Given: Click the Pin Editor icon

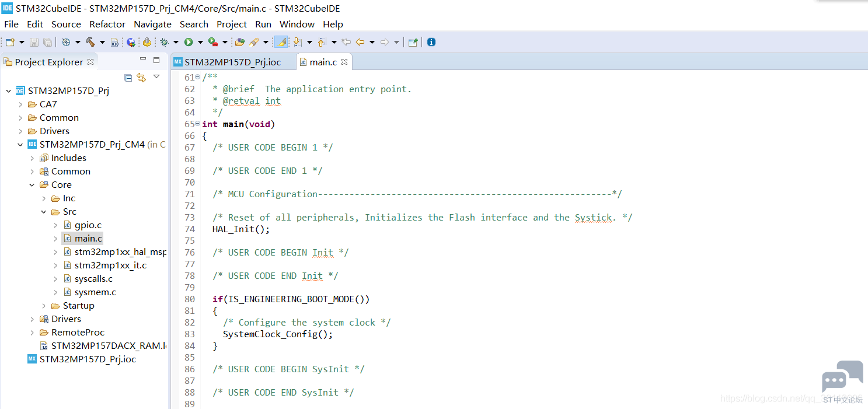Looking at the screenshot, I should click(413, 42).
